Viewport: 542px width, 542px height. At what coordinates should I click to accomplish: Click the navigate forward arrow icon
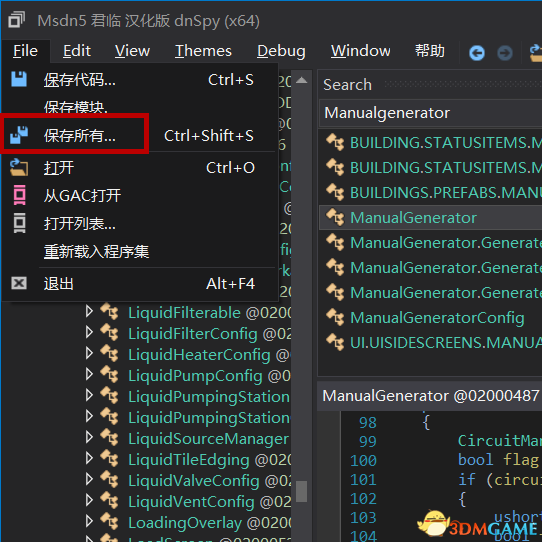point(505,53)
